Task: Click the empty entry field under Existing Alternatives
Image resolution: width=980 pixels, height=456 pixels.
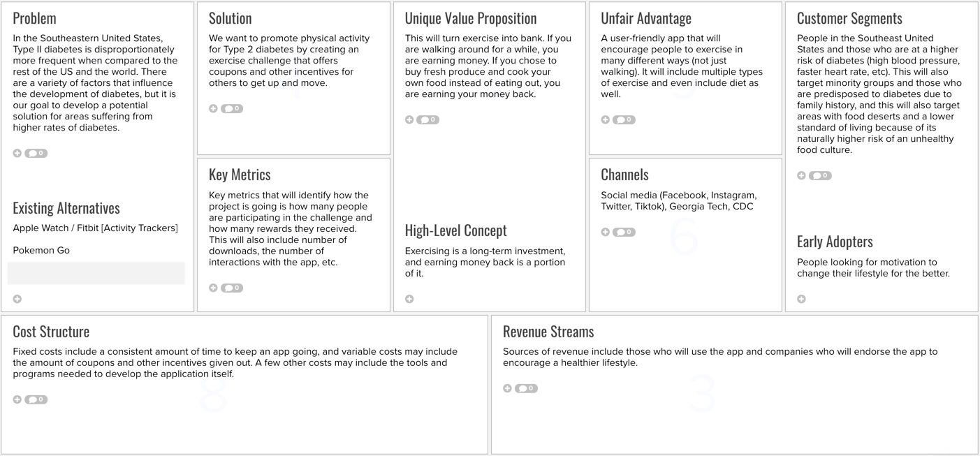Action: [x=96, y=272]
